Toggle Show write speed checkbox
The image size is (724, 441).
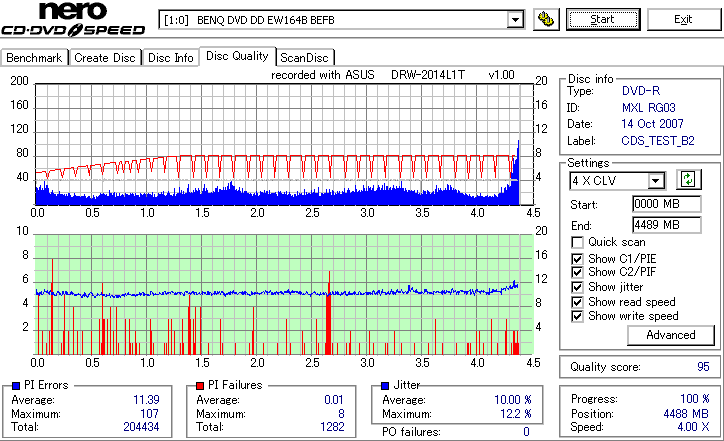pyautogui.click(x=577, y=316)
